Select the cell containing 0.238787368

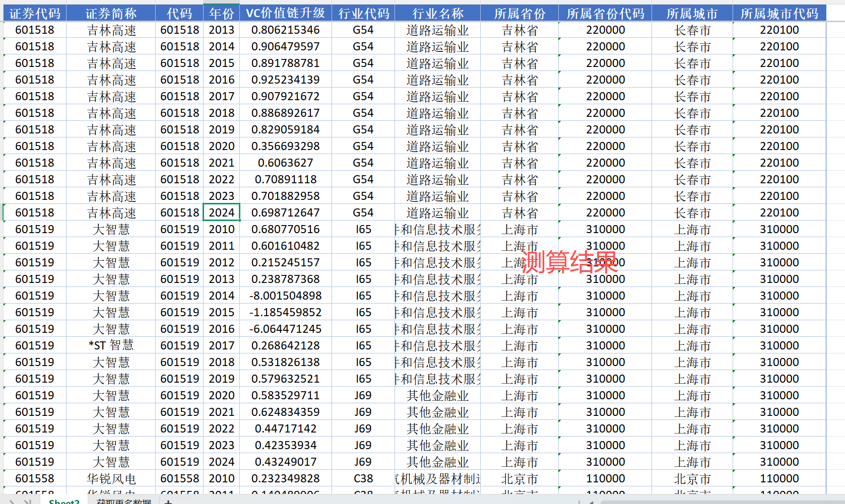point(286,279)
